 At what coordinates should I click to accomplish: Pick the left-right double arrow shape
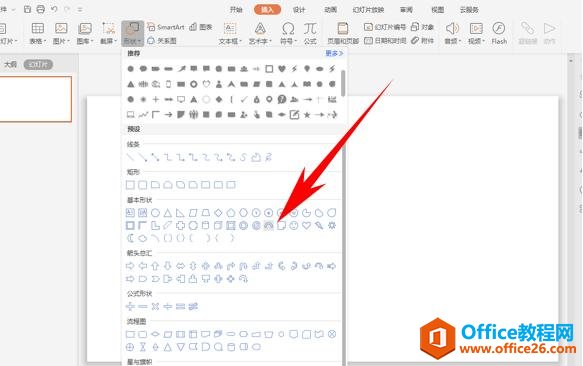(x=180, y=266)
